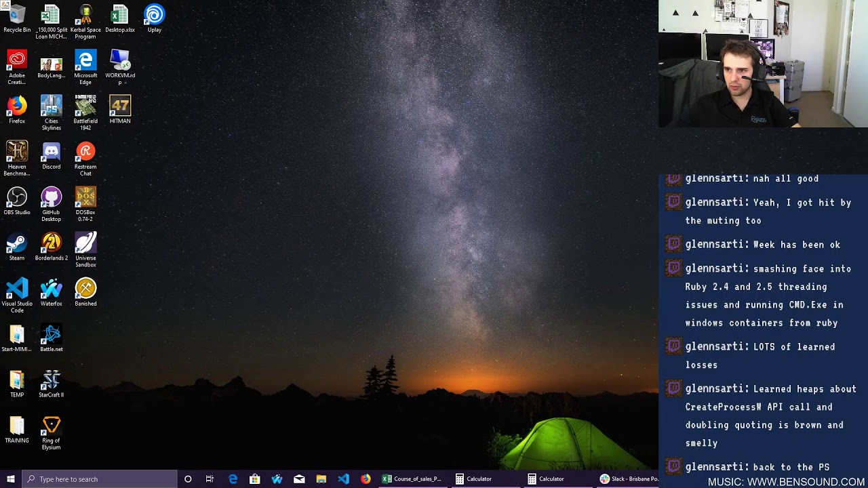This screenshot has height=488, width=868.
Task: Open Task View on the taskbar
Action: [x=210, y=479]
